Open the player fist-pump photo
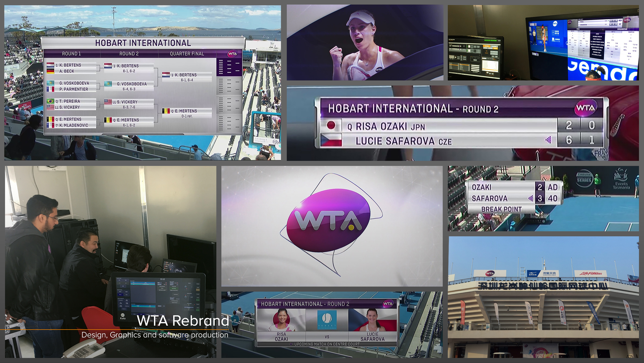This screenshot has width=644, height=363. (x=365, y=42)
